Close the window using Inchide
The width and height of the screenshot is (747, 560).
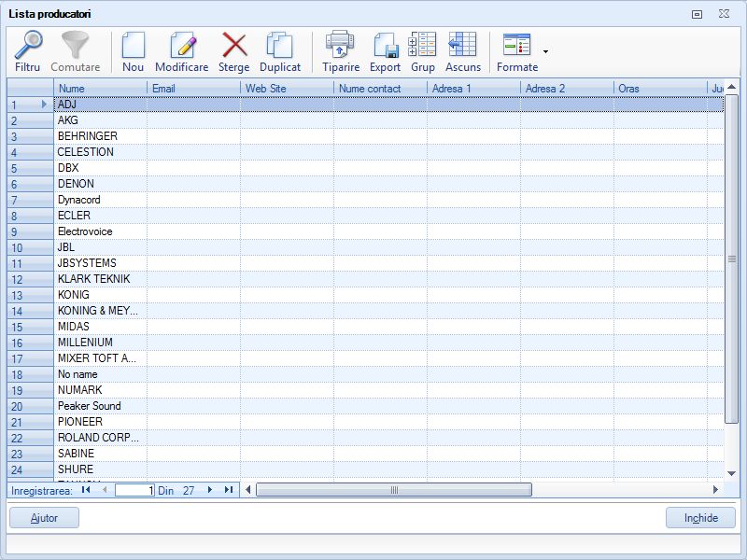pyautogui.click(x=700, y=518)
